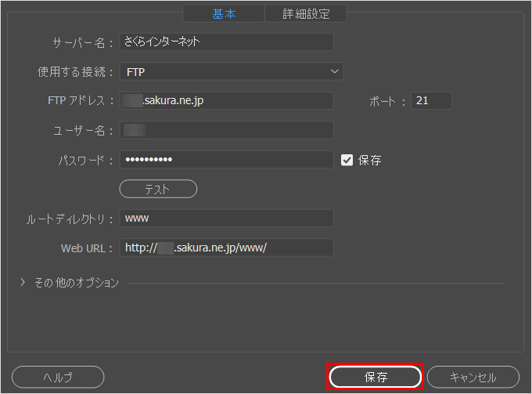Uncheck the password 保存 checkbox
This screenshot has height=394, width=532.
347,160
